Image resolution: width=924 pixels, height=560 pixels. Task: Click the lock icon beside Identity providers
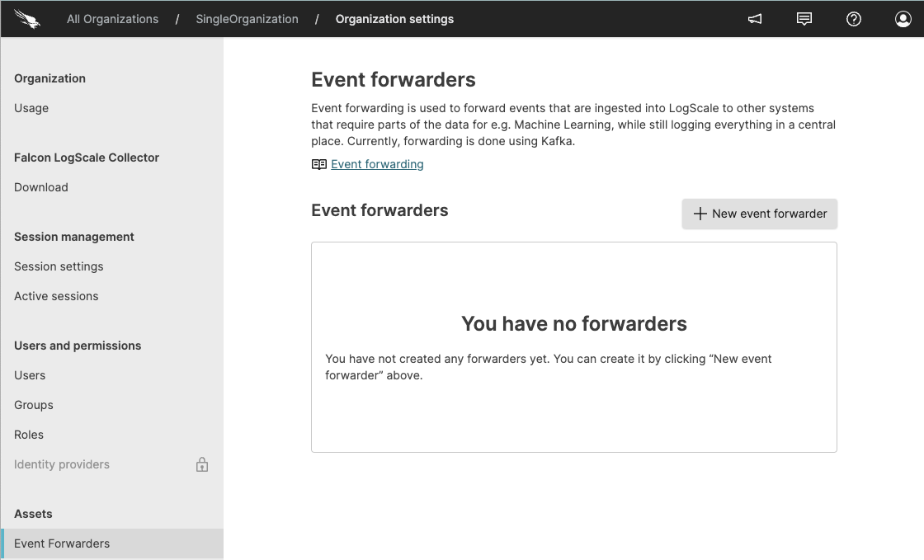[202, 464]
